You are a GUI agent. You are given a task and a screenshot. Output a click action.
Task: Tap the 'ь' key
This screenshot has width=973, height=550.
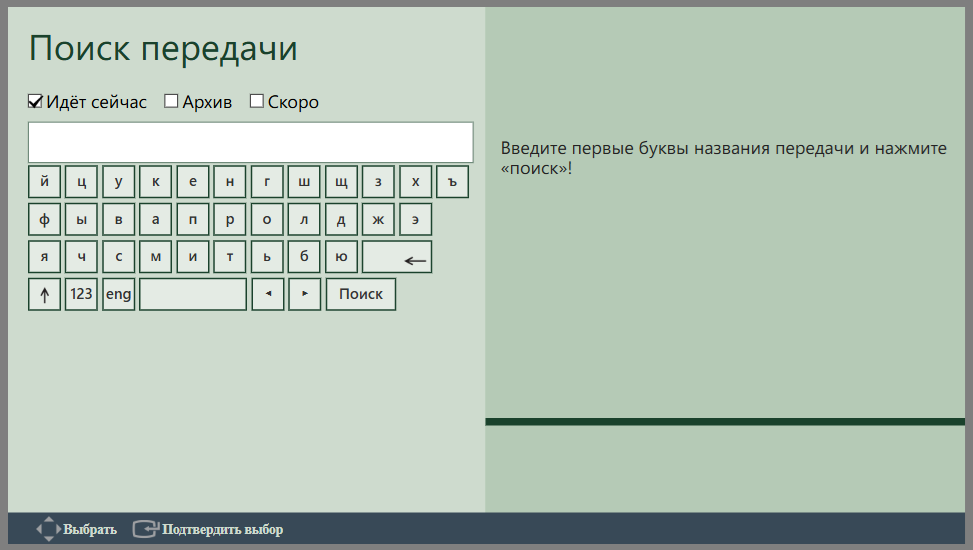(x=267, y=256)
